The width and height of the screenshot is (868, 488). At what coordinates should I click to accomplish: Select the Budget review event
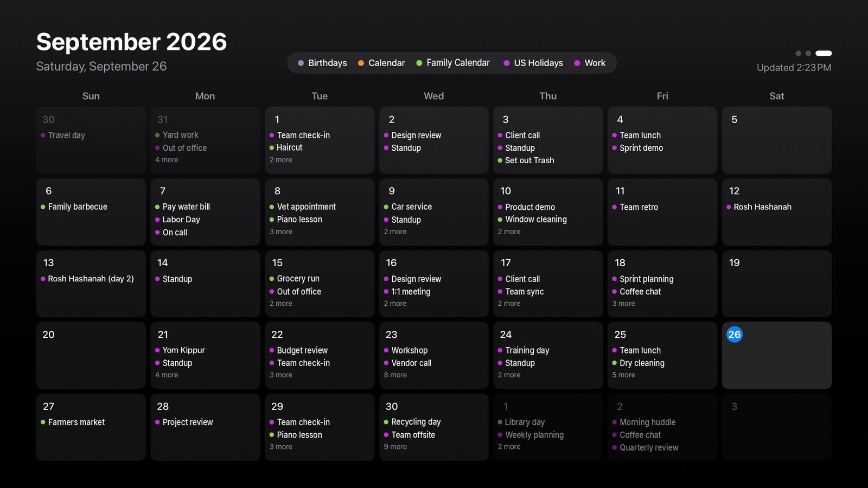[298, 350]
